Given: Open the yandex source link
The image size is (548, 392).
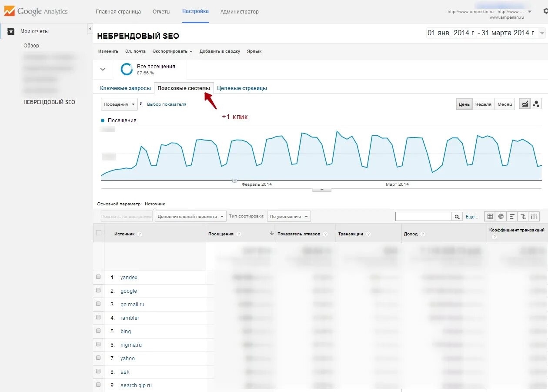Looking at the screenshot, I should pyautogui.click(x=129, y=278).
